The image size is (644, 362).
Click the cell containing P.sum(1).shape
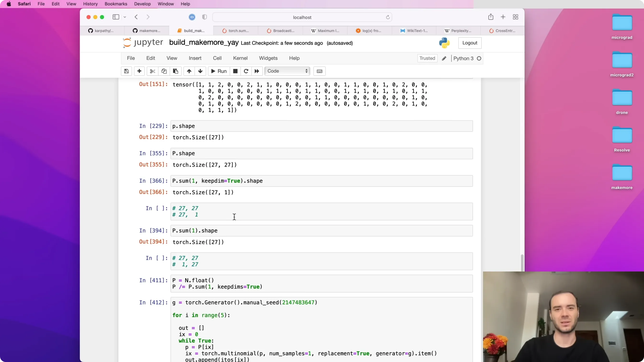322,231
